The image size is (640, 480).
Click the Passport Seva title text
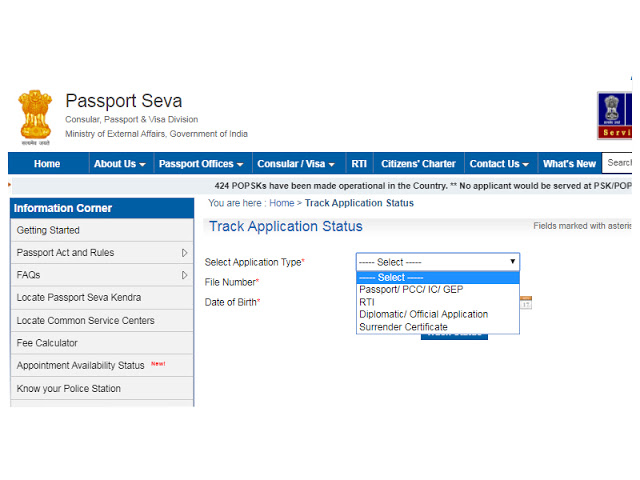pyautogui.click(x=124, y=101)
